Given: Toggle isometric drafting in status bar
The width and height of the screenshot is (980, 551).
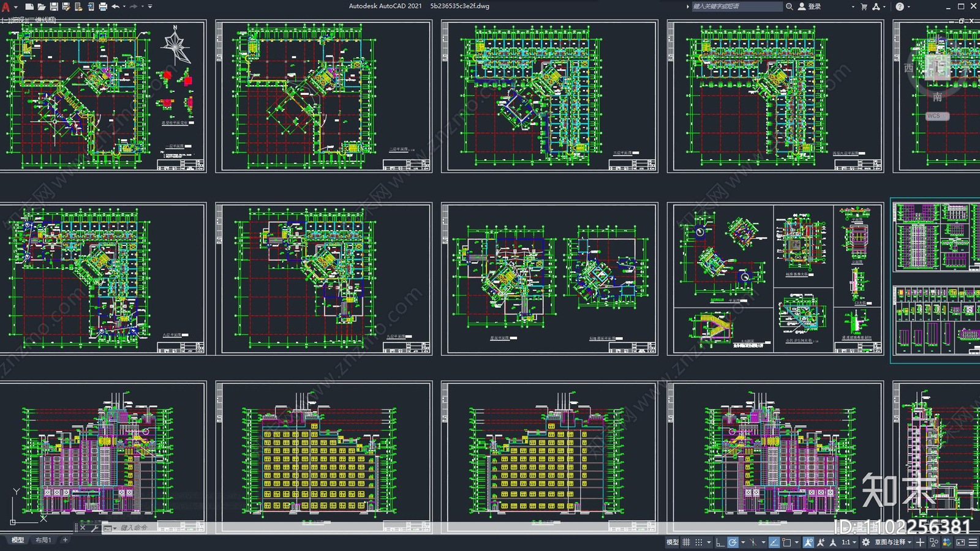Looking at the screenshot, I should tap(753, 542).
